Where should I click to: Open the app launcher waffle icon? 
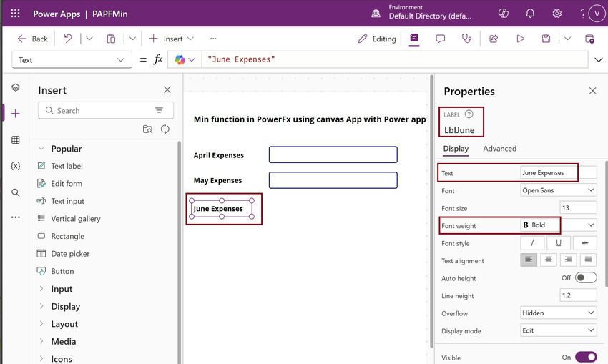[x=15, y=14]
